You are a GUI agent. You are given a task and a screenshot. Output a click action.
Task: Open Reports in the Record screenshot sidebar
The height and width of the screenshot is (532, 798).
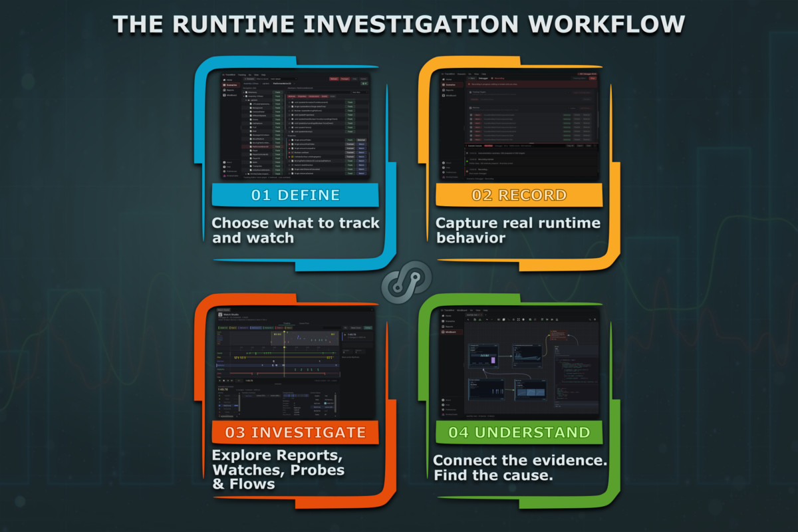pos(449,90)
